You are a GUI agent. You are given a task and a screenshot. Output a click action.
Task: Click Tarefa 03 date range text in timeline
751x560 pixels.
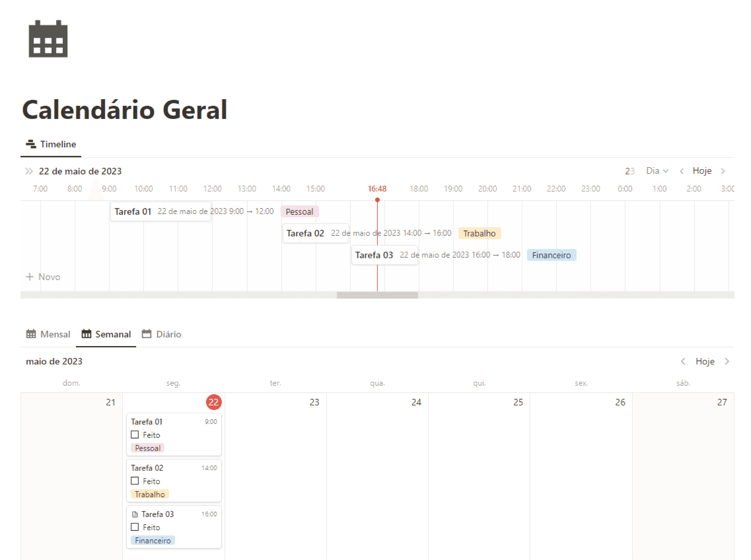pyautogui.click(x=460, y=255)
